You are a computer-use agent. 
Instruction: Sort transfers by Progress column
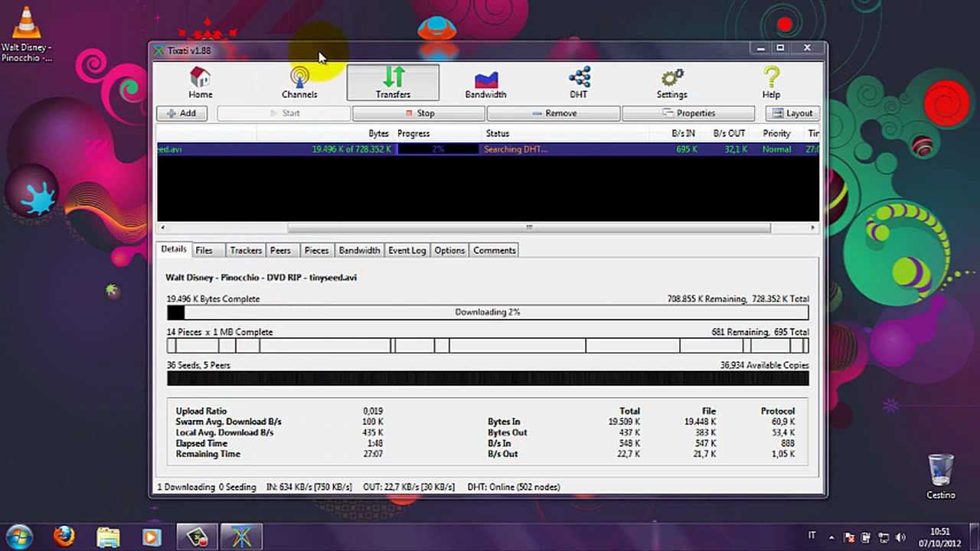pyautogui.click(x=413, y=133)
